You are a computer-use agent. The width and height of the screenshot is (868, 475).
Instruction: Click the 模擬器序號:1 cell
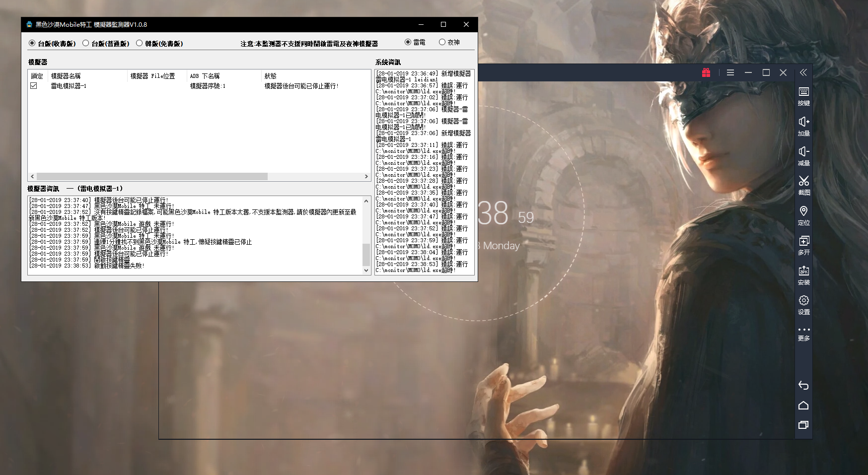point(208,86)
